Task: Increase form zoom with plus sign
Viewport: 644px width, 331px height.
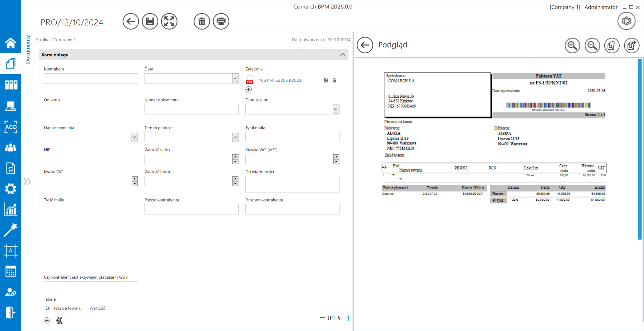Action: click(x=348, y=318)
